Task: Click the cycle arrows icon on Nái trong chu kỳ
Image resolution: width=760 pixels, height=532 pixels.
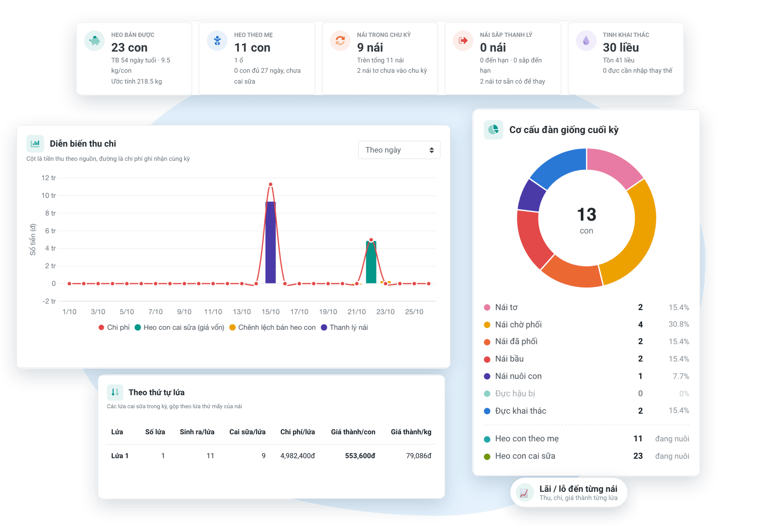Action: click(x=340, y=40)
